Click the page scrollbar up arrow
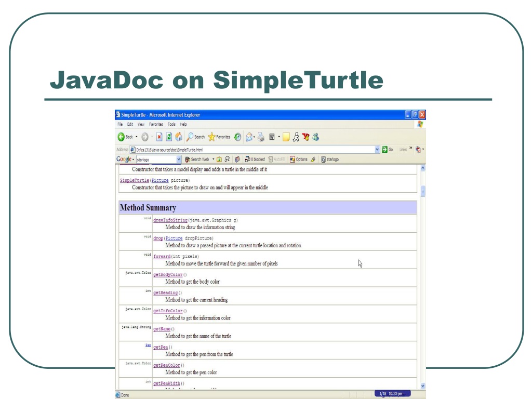The image size is (532, 399). pyautogui.click(x=423, y=168)
